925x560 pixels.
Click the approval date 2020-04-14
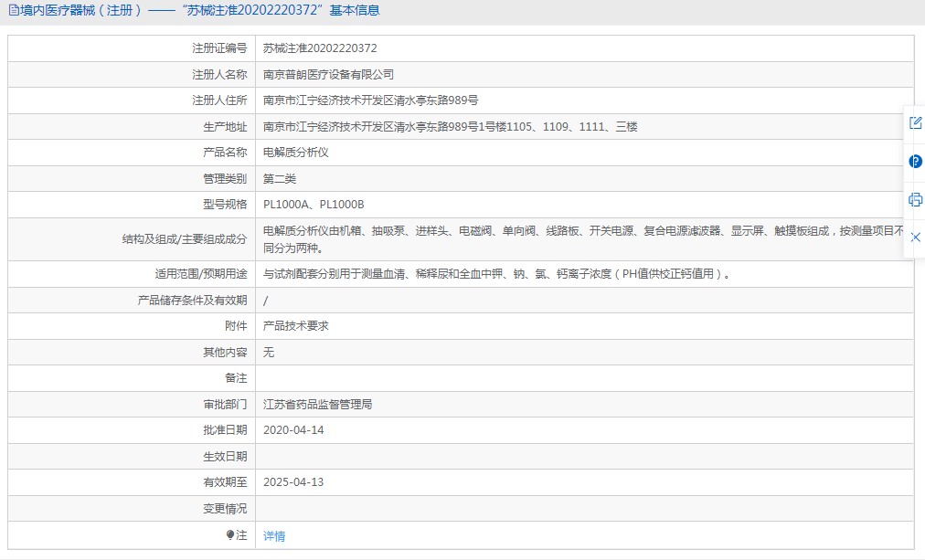(x=293, y=430)
